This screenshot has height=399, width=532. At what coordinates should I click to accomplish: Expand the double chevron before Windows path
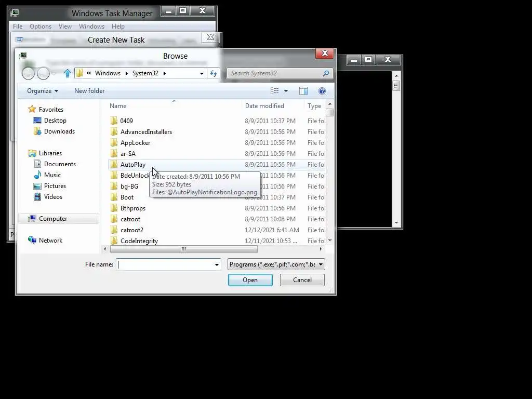(89, 73)
